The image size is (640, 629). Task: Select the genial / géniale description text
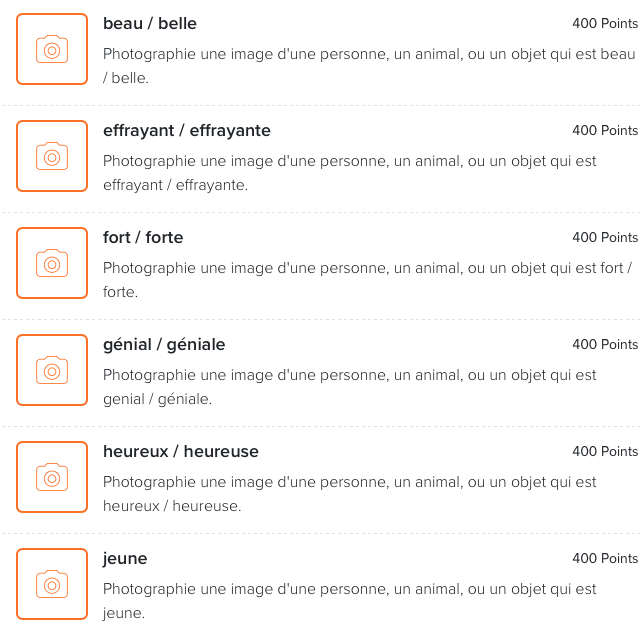pos(349,387)
